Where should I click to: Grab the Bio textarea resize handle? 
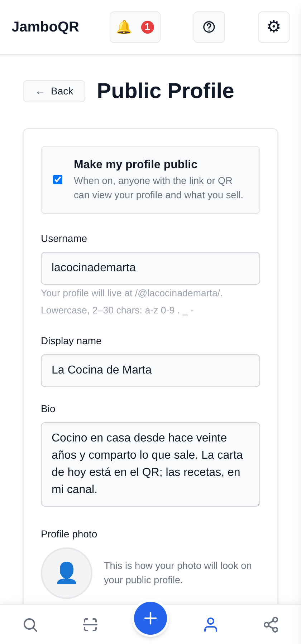pos(258,504)
